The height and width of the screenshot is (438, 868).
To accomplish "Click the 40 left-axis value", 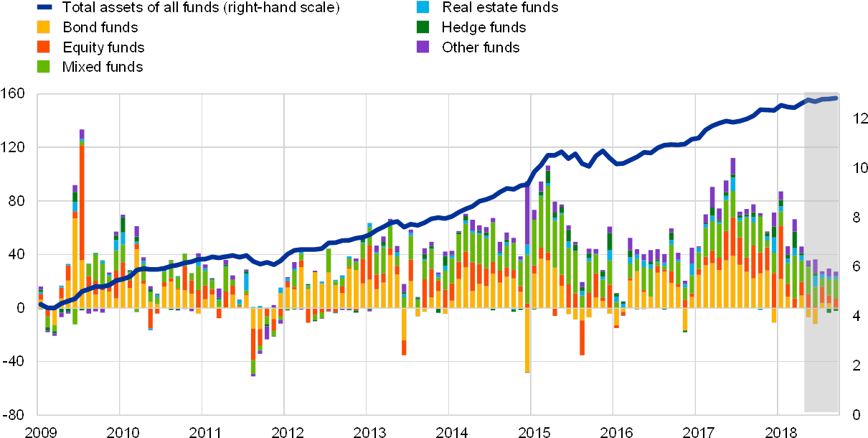I will [17, 254].
